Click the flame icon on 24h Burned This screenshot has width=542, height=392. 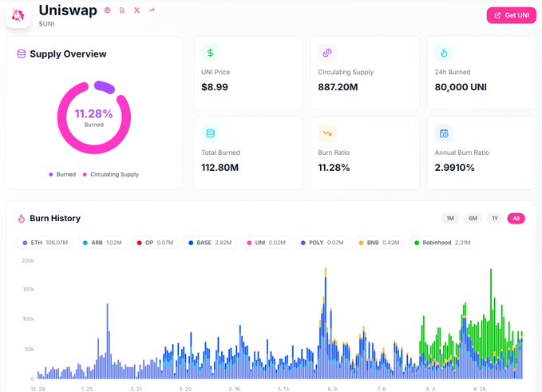[444, 53]
